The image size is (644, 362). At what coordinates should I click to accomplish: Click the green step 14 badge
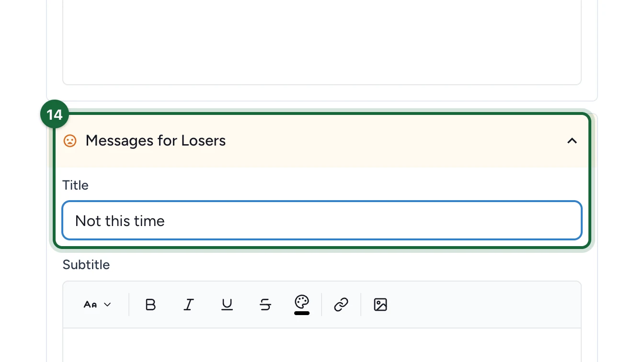55,114
